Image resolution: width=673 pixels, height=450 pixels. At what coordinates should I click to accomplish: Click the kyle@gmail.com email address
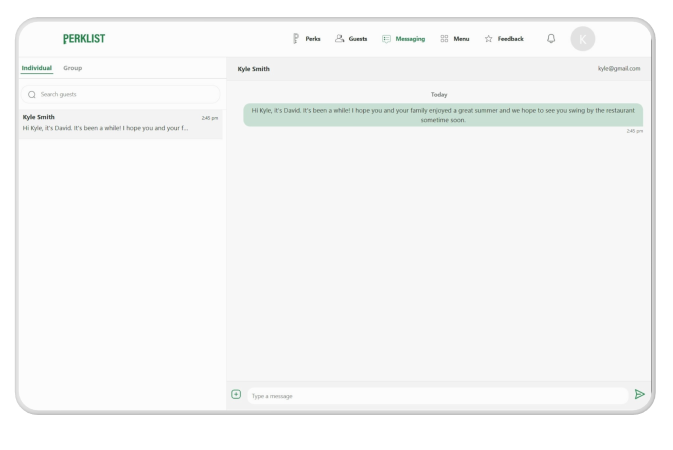pyautogui.click(x=619, y=69)
